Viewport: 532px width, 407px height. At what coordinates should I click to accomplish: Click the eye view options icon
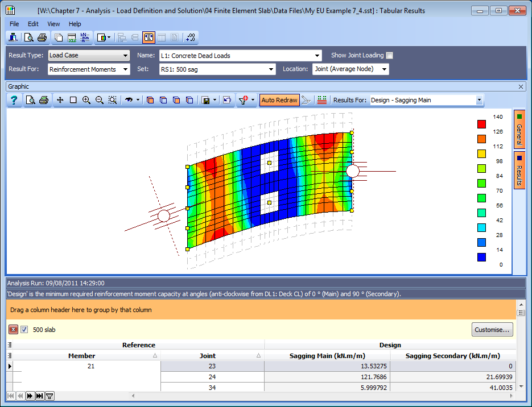point(129,100)
